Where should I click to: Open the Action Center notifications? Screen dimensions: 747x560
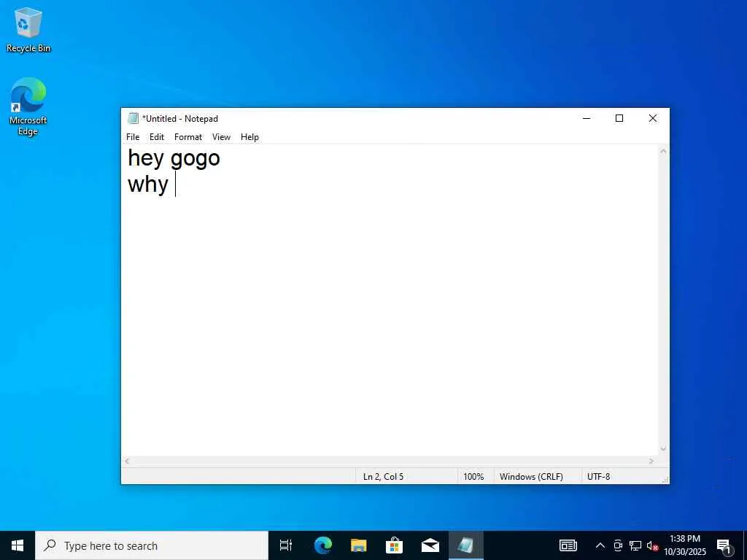pyautogui.click(x=724, y=546)
